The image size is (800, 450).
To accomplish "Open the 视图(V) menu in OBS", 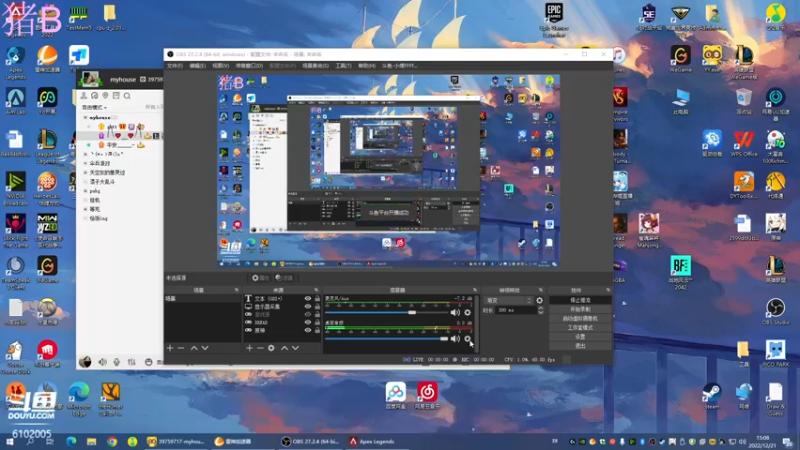I will pos(220,66).
